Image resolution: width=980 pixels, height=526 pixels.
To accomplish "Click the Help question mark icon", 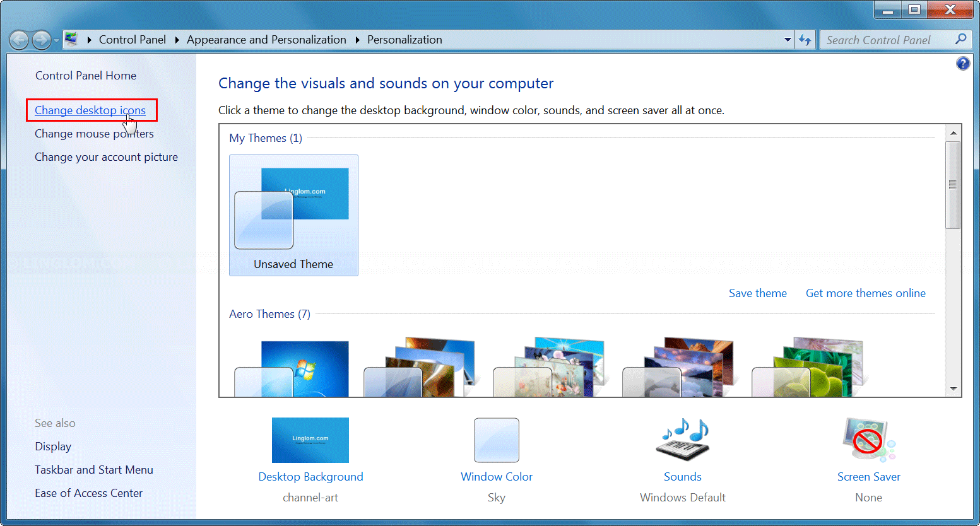I will click(x=963, y=63).
